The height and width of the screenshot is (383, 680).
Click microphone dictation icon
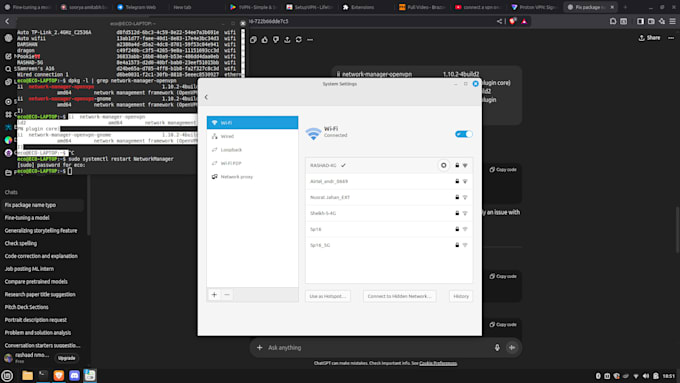(497, 347)
